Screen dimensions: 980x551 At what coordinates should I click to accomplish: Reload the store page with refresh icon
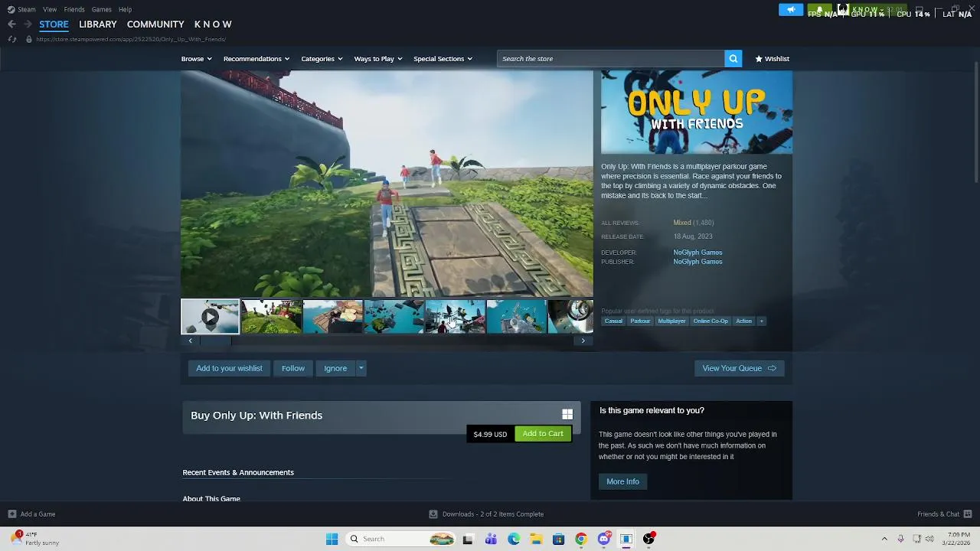(11, 39)
